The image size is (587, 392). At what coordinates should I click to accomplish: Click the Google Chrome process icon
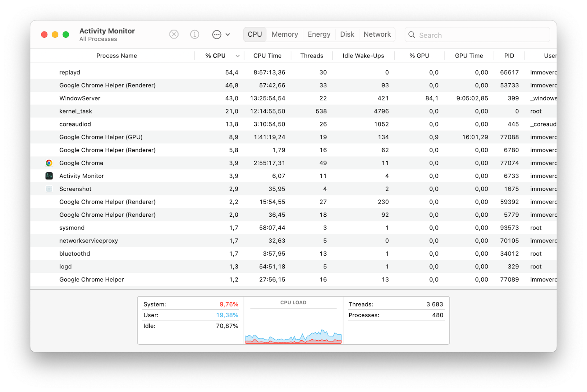[x=49, y=163]
